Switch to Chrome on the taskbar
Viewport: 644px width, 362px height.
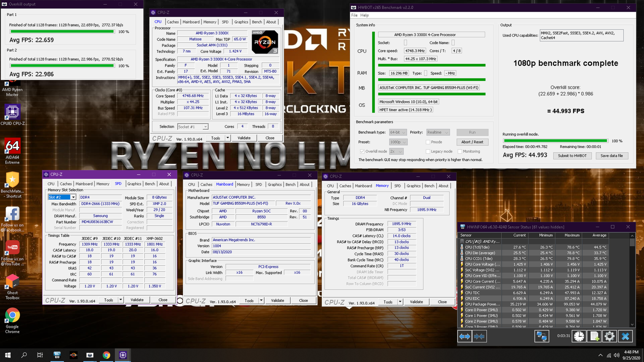tap(106, 355)
